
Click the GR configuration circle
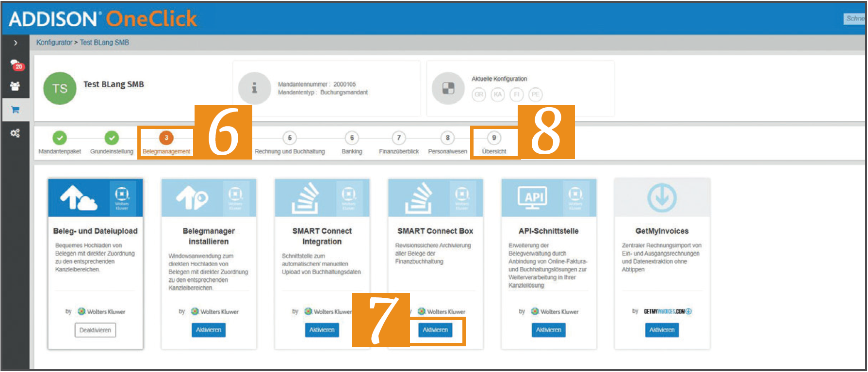tap(479, 95)
